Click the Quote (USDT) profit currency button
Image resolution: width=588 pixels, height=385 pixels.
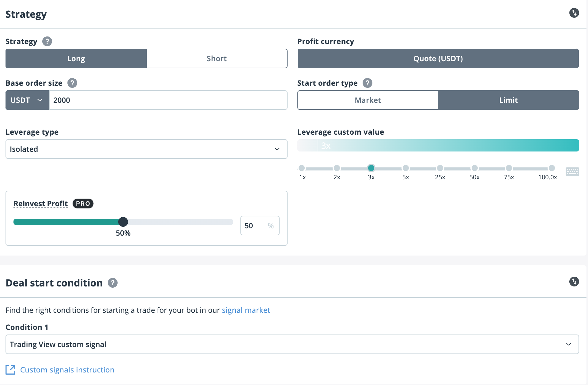click(x=438, y=58)
